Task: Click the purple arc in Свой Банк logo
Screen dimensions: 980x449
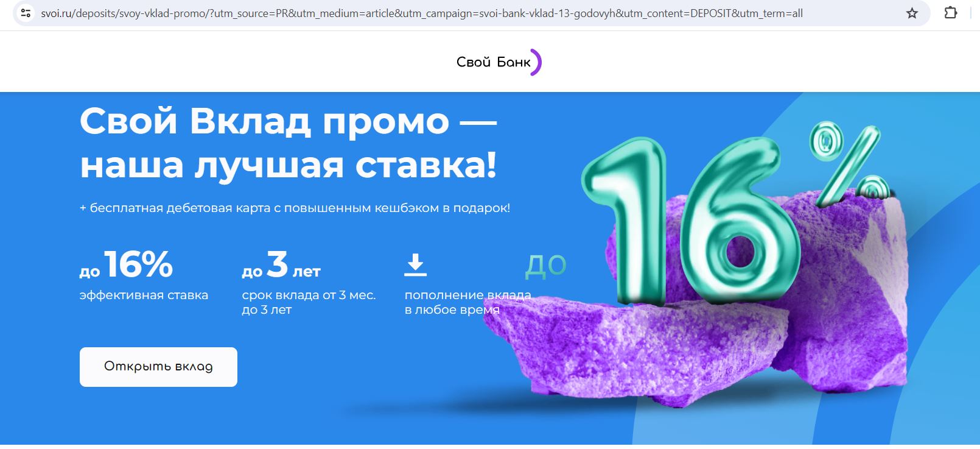Action: coord(536,62)
